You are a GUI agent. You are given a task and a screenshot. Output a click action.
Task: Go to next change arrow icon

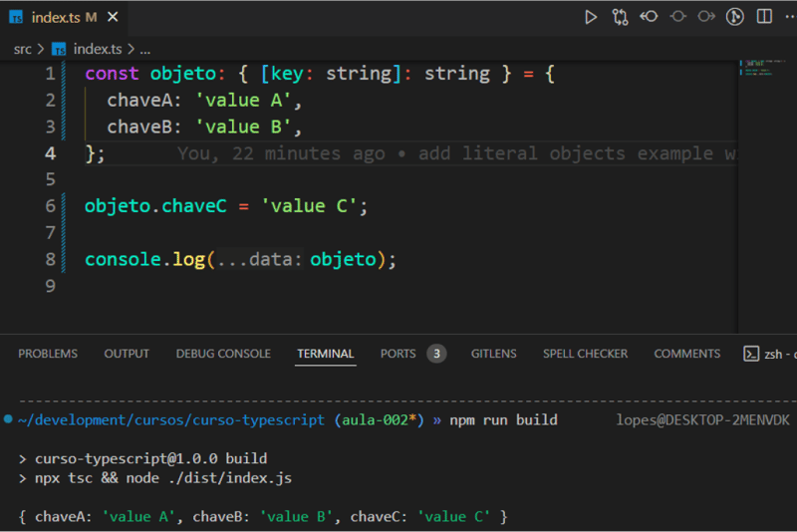[x=706, y=17]
